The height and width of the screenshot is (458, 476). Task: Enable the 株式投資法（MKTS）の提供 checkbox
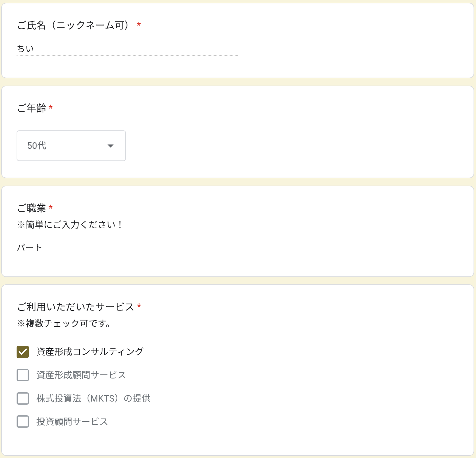pyautogui.click(x=23, y=398)
